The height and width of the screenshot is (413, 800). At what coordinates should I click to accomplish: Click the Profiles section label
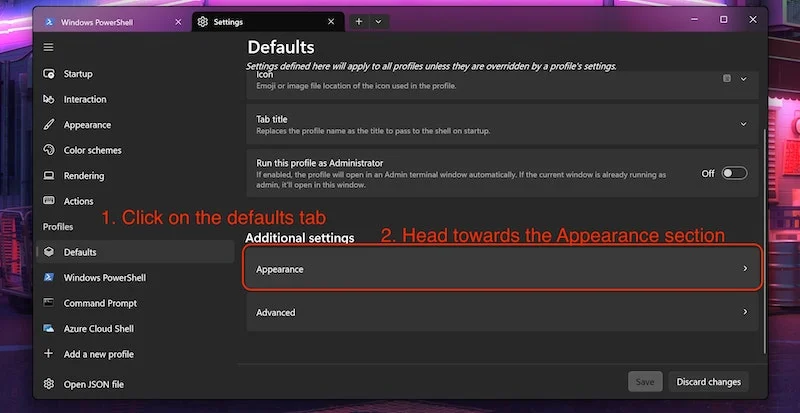coord(58,227)
